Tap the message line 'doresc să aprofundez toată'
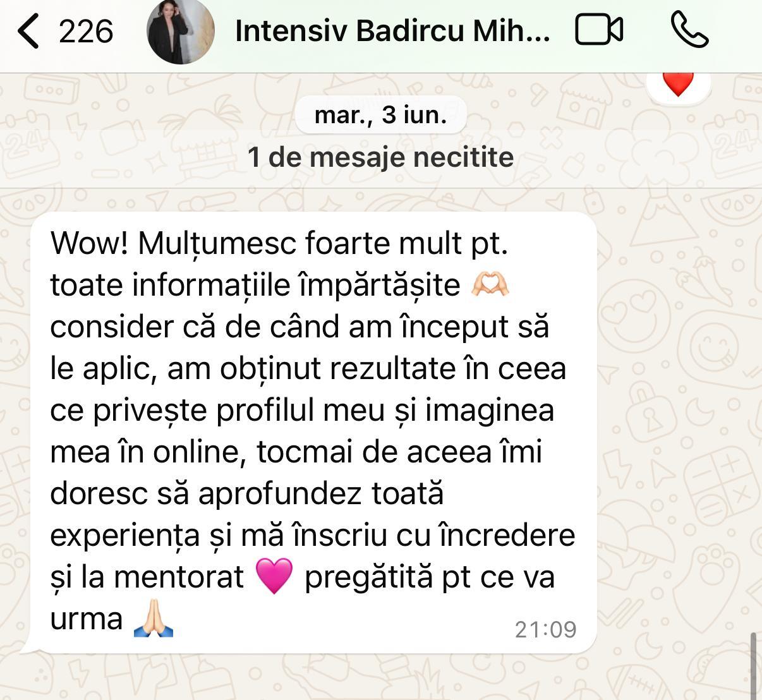 click(x=247, y=493)
